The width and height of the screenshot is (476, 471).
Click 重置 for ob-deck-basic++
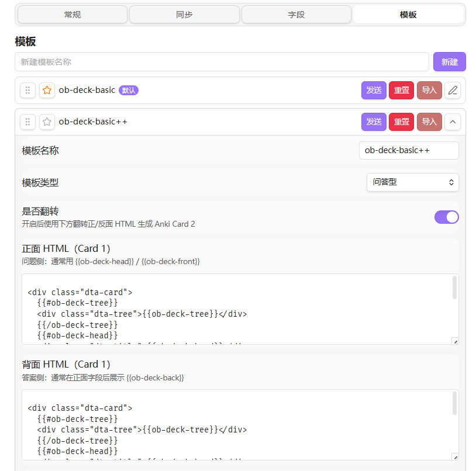(x=401, y=122)
